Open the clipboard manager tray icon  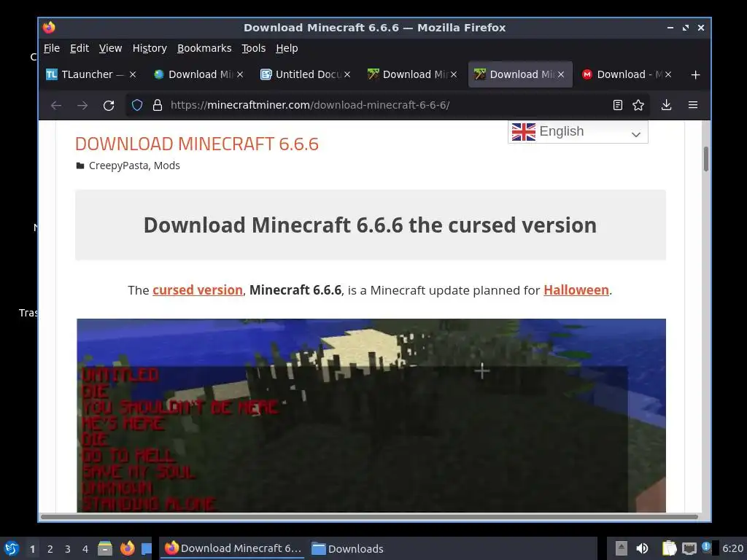(x=670, y=548)
